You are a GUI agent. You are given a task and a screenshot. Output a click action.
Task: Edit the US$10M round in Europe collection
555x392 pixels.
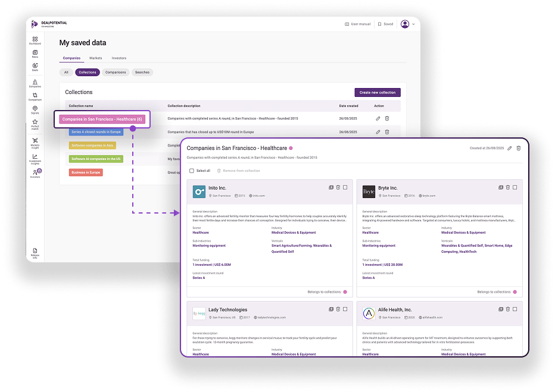coord(378,132)
